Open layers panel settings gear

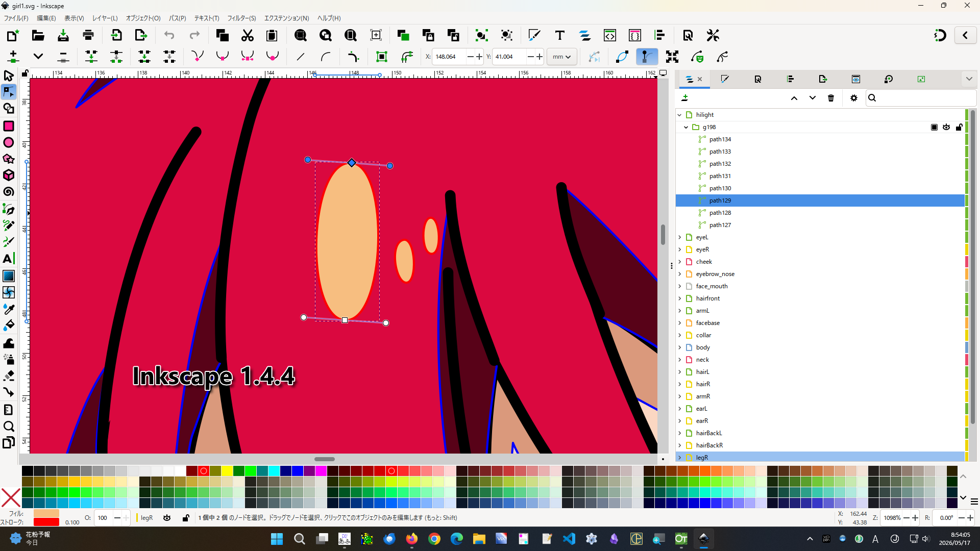coord(854,98)
